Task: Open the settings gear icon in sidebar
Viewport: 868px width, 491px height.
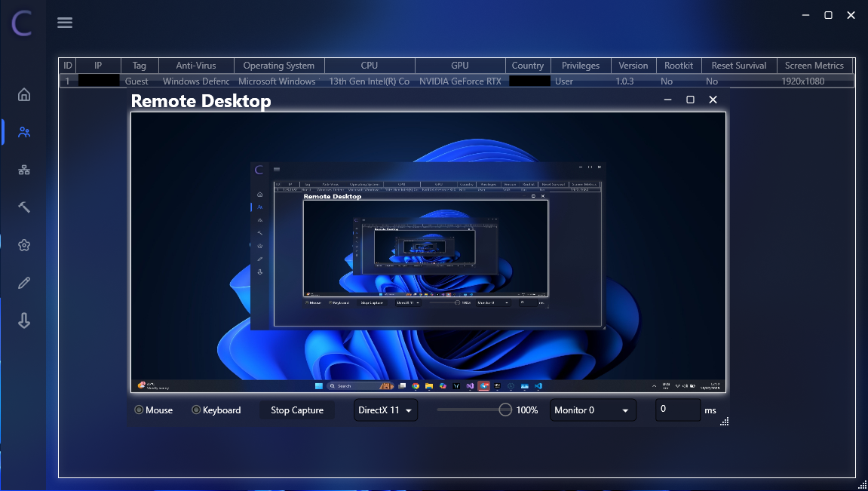Action: (24, 245)
